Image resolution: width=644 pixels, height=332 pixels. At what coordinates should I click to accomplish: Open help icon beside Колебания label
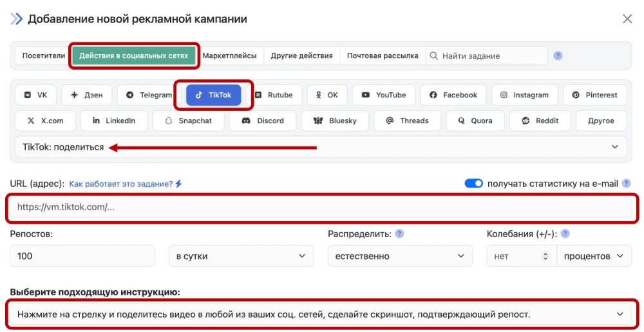click(x=565, y=234)
